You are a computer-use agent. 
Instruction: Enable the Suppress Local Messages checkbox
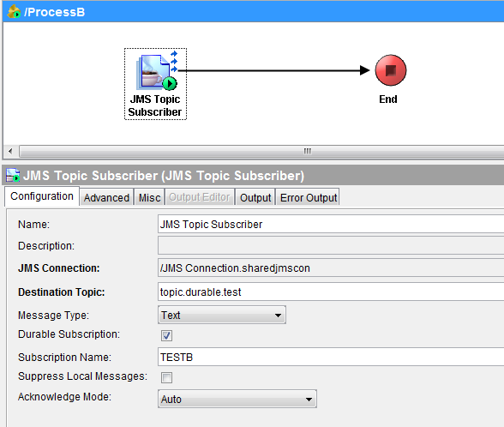pos(166,377)
